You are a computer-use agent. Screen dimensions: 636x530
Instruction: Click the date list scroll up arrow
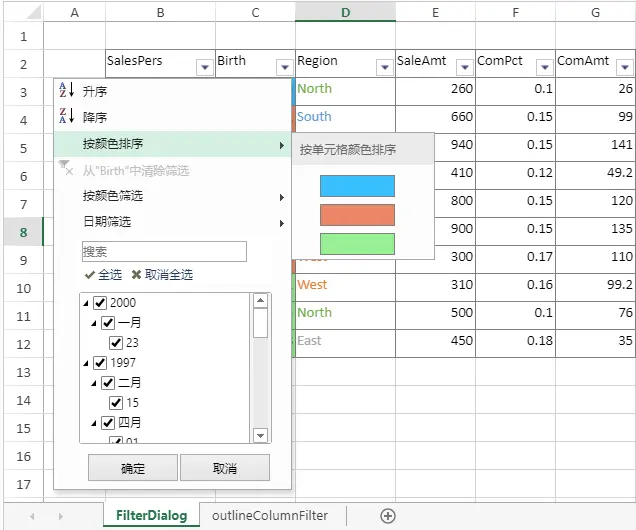click(x=260, y=300)
